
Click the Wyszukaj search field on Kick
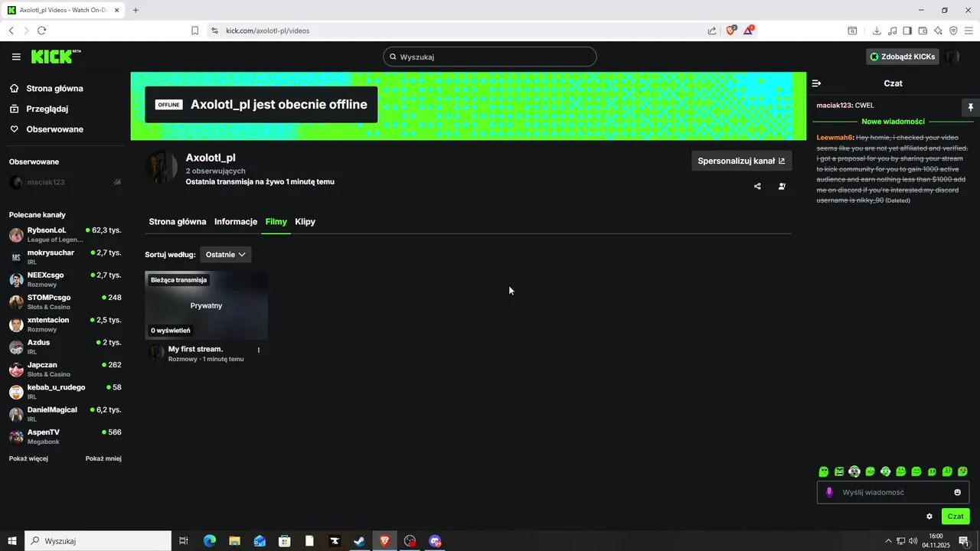[x=490, y=57]
